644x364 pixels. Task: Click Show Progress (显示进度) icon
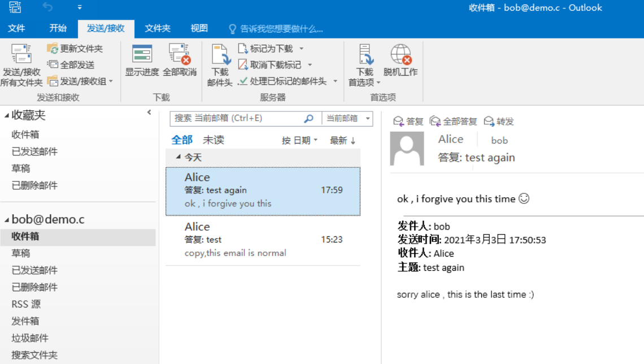[x=142, y=55]
